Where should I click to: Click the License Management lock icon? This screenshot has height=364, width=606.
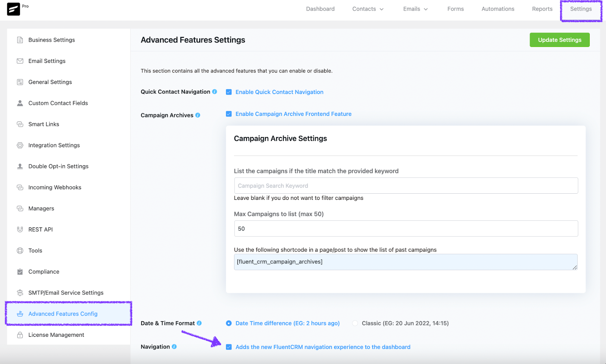[x=20, y=335]
